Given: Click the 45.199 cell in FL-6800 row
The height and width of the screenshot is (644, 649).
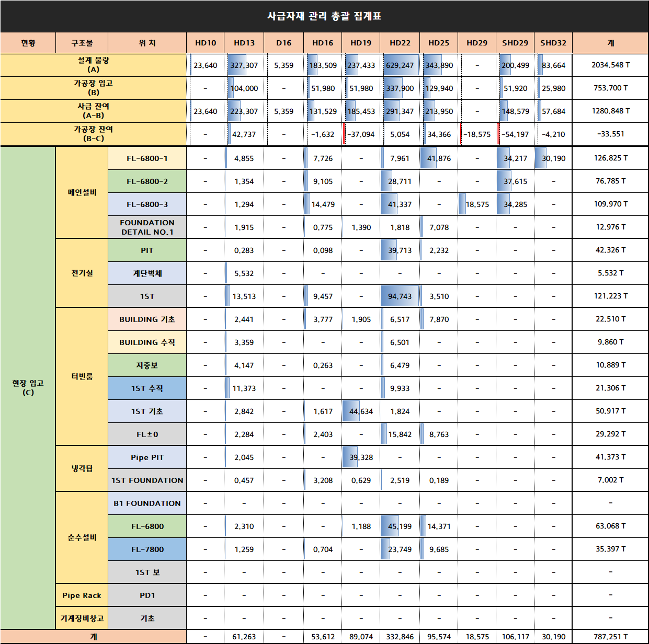Looking at the screenshot, I should [400, 526].
